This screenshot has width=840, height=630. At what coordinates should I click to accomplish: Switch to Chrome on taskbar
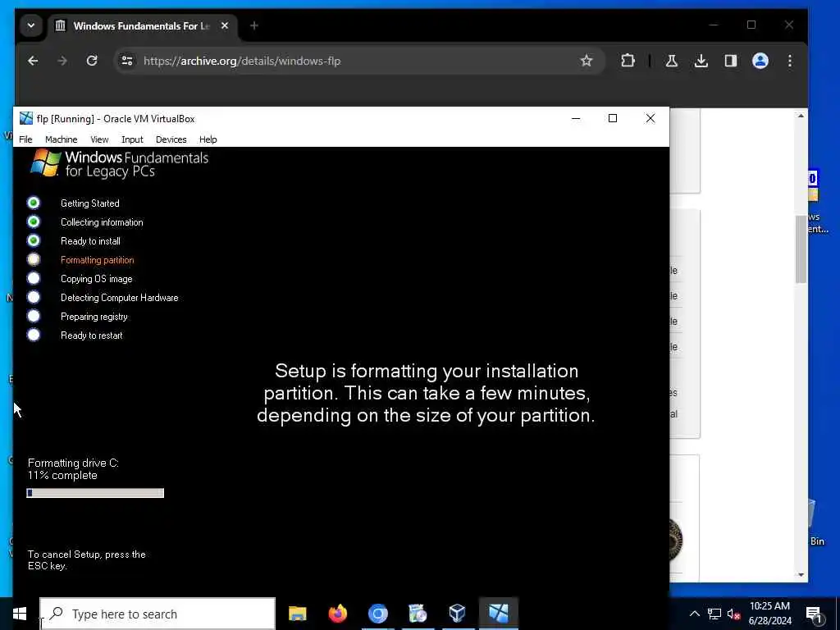[377, 614]
